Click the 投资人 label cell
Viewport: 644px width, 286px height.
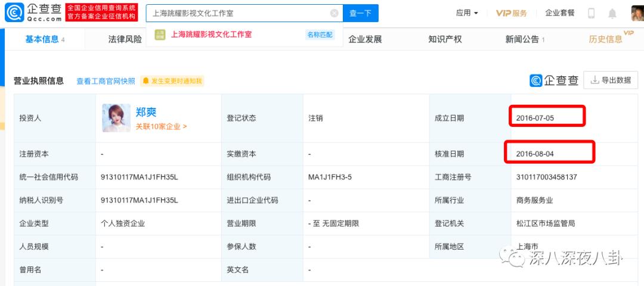(55, 118)
